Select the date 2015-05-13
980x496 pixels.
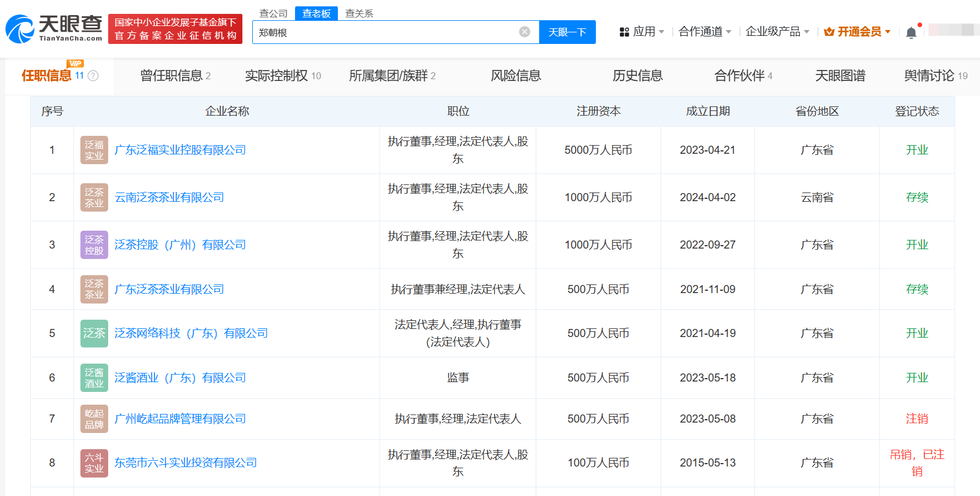708,463
